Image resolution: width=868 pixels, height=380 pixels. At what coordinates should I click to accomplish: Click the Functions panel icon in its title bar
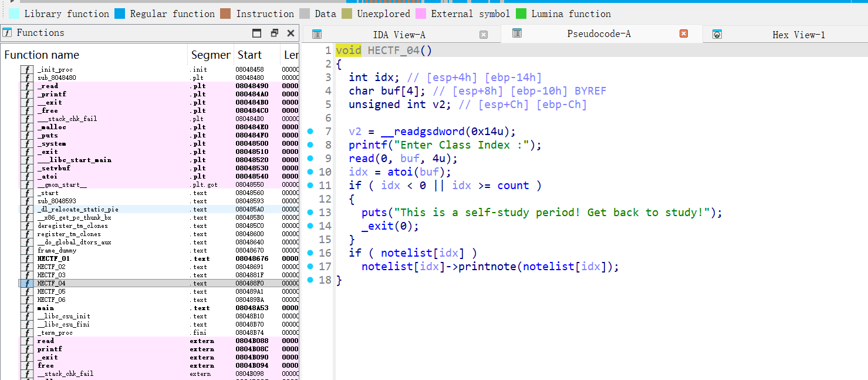[7, 33]
